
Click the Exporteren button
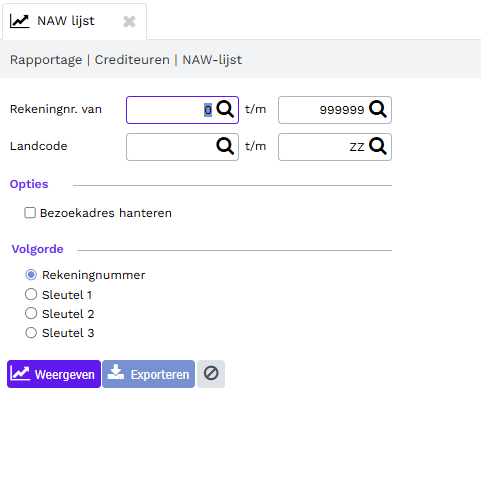point(148,374)
